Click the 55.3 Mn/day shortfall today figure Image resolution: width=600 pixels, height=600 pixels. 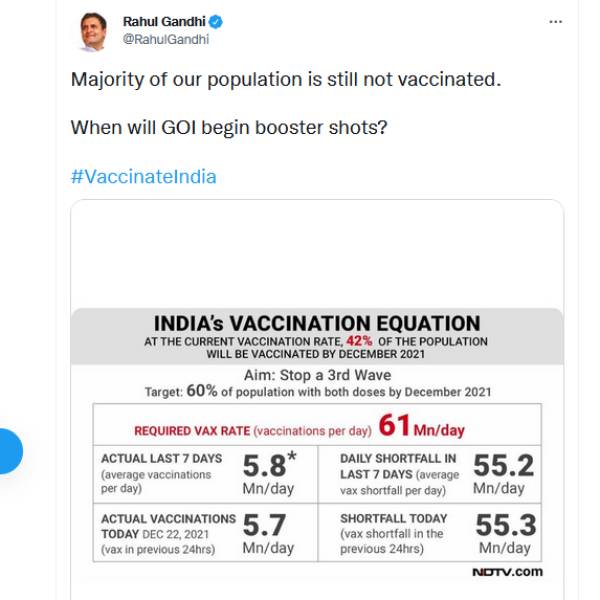click(504, 533)
